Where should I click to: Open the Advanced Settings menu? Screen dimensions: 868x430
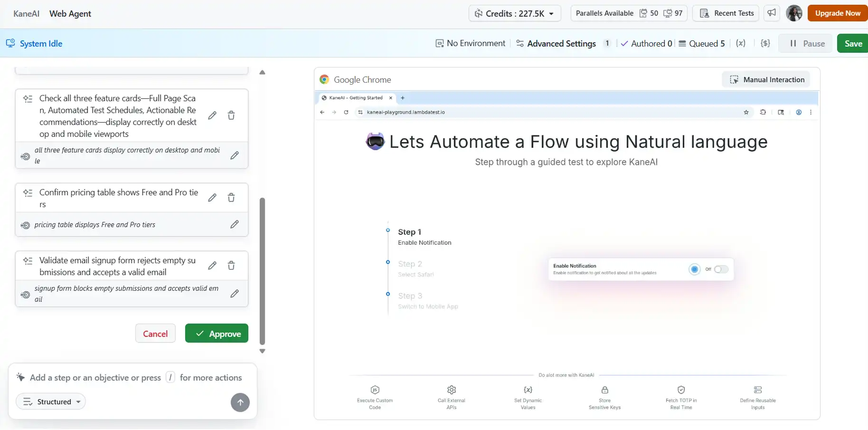click(x=556, y=43)
